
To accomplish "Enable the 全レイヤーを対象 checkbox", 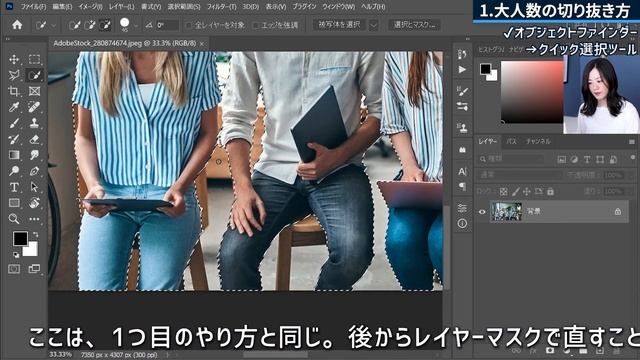I will tap(189, 25).
